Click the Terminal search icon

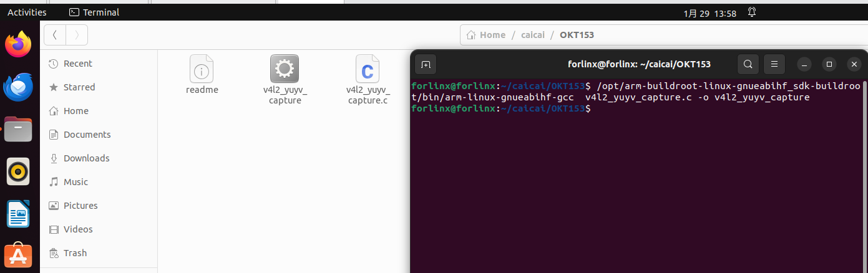pyautogui.click(x=748, y=64)
